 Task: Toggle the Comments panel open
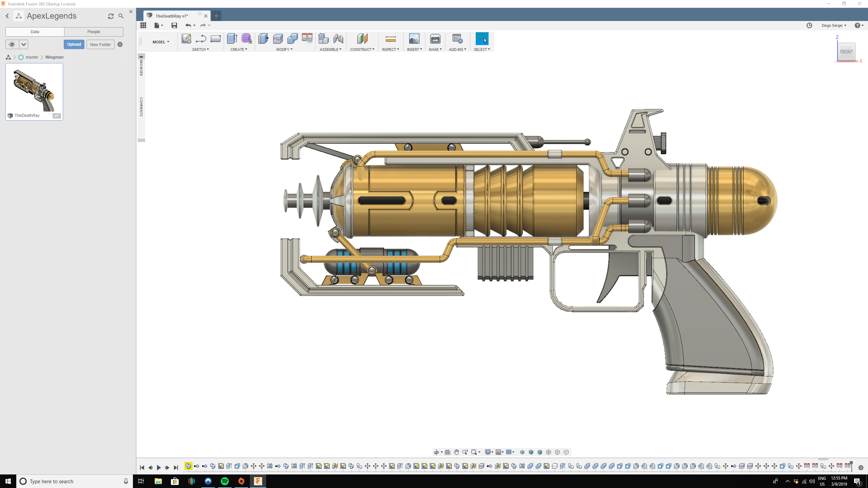pos(141,107)
